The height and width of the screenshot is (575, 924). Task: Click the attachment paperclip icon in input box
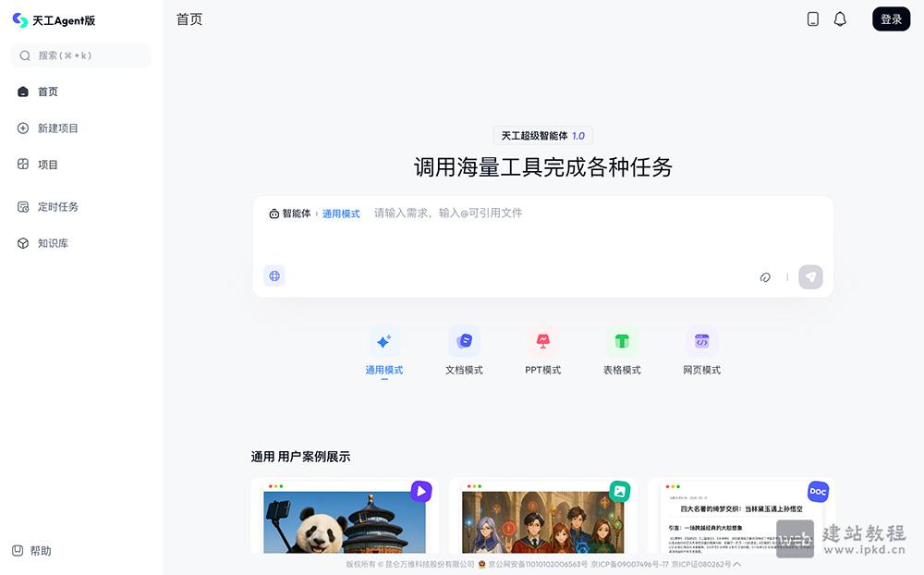[x=765, y=276]
